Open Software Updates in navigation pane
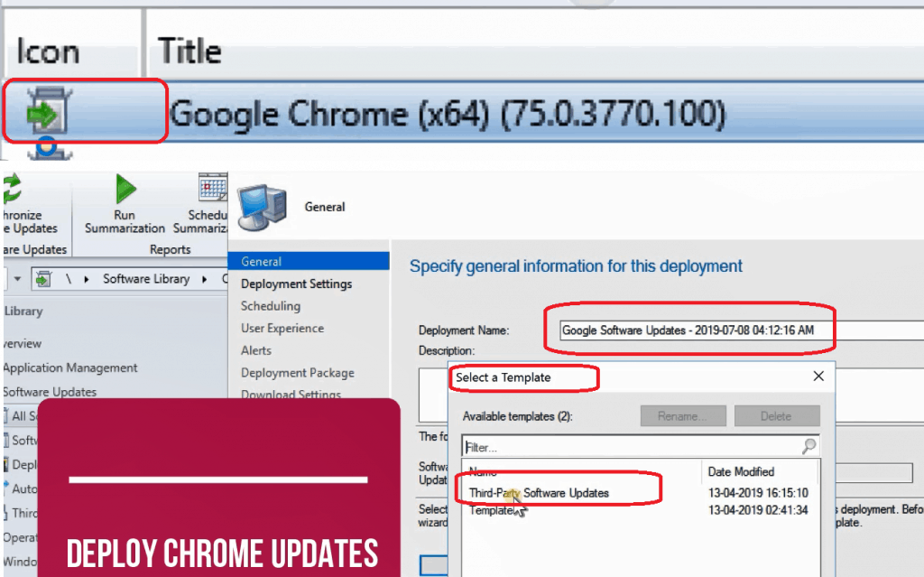Image resolution: width=924 pixels, height=577 pixels. pyautogui.click(x=50, y=392)
